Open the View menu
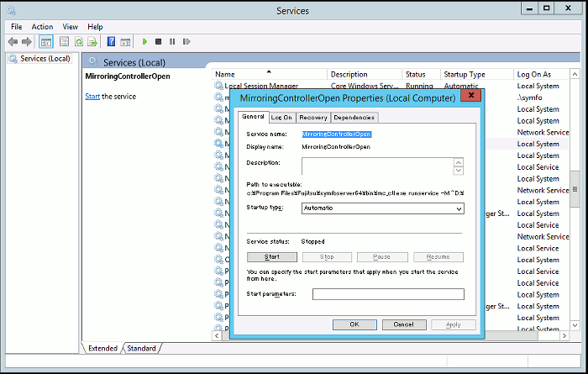The height and width of the screenshot is (374, 588). [x=70, y=27]
